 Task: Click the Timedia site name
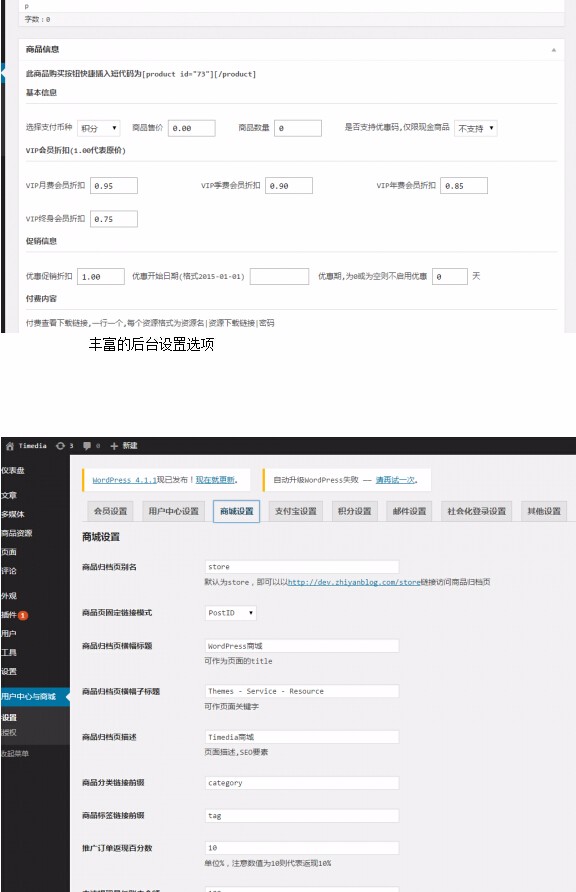[32, 446]
